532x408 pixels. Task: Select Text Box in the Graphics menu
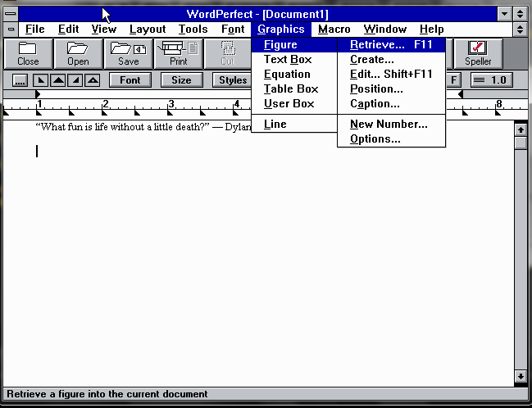click(294, 60)
